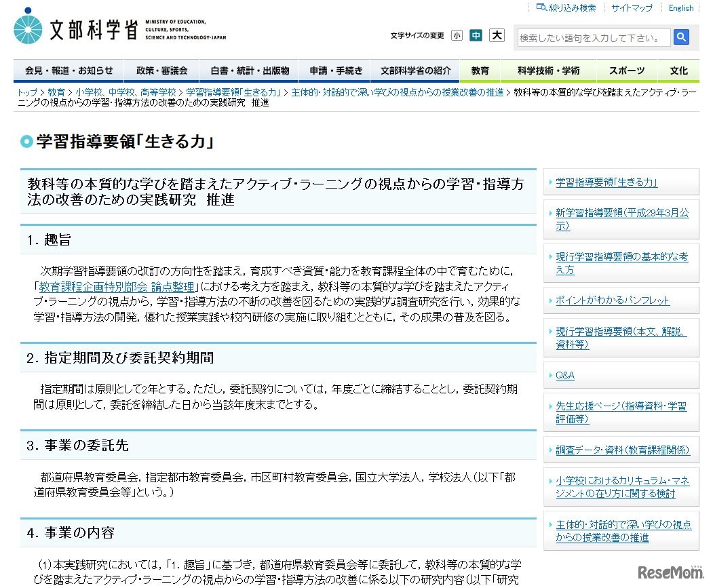Open 白書・統計・出版物 menu

pyautogui.click(x=250, y=71)
